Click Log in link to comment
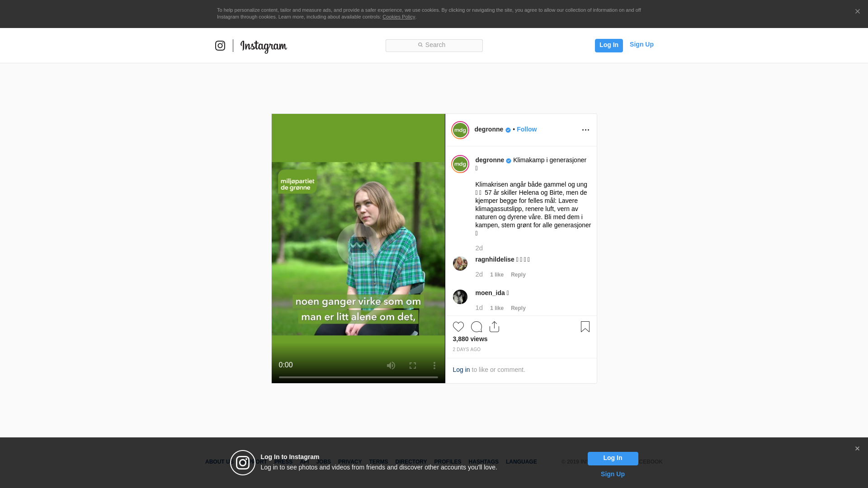Image resolution: width=868 pixels, height=488 pixels. click(x=461, y=370)
